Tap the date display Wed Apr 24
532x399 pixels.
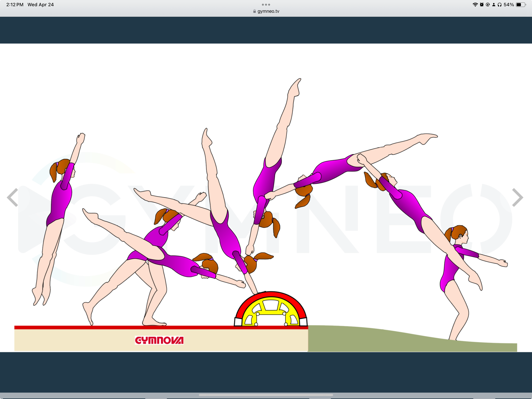click(41, 4)
